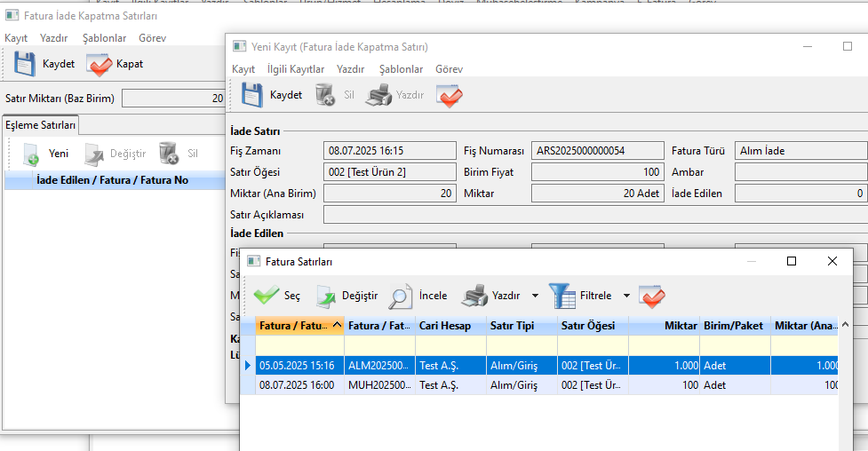Open the İlgili Kayıtlar menu
The height and width of the screenshot is (451, 868).
point(296,69)
